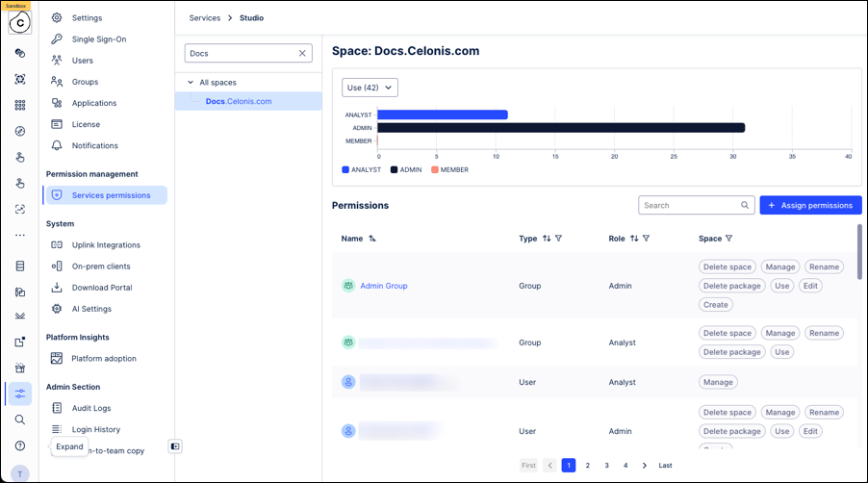Clear the Docs search field with X

[x=302, y=54]
